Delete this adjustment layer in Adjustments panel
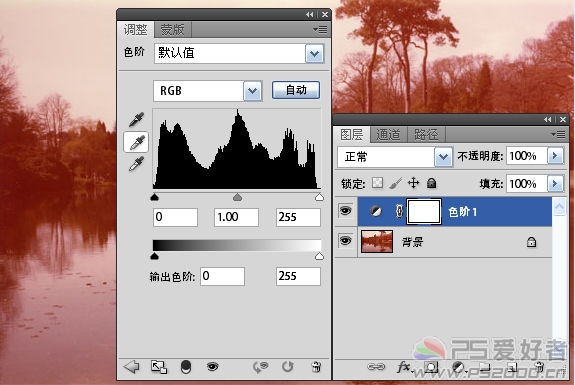This screenshot has height=385, width=575. (x=316, y=366)
